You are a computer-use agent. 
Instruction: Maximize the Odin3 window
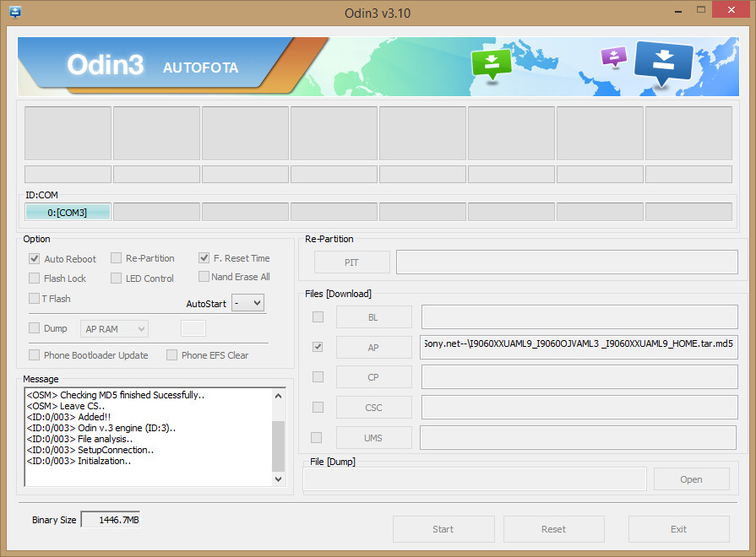(x=701, y=9)
